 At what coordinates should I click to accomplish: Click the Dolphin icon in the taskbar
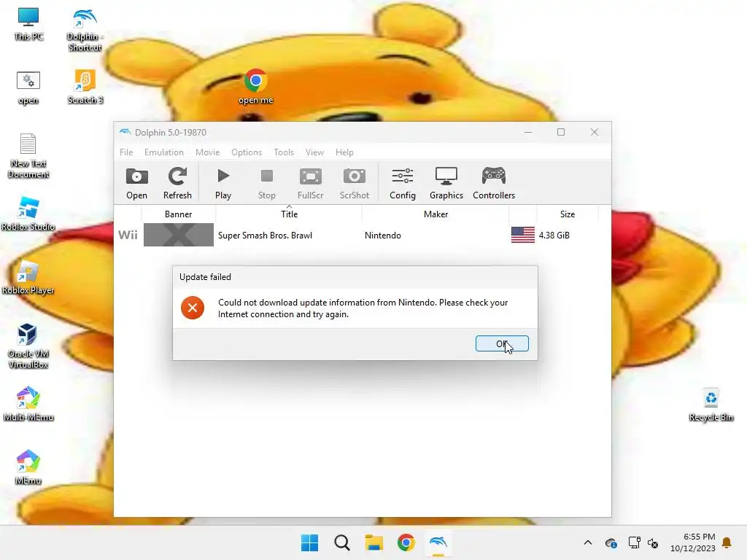438,542
